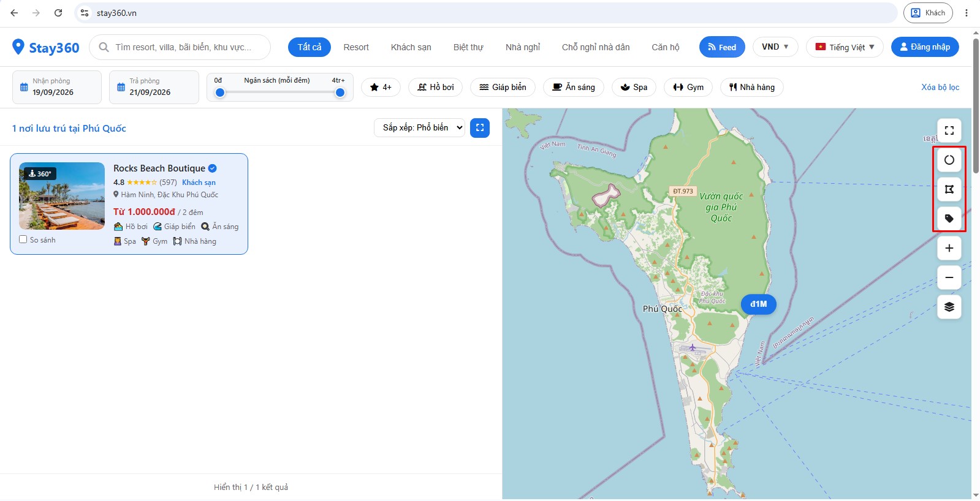Click the Xóa bộ lọc link
The image size is (980, 501).
[x=940, y=87]
